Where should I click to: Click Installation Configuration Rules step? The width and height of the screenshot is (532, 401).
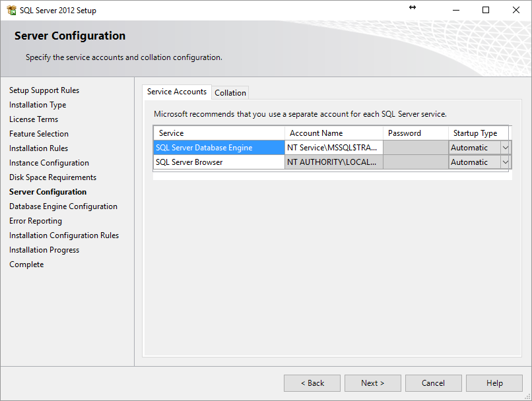coord(64,235)
